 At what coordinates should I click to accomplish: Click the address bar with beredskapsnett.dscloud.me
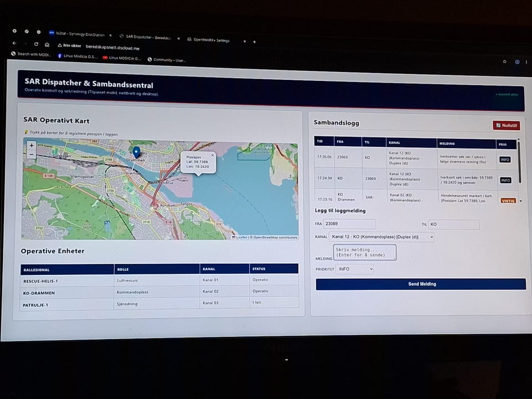click(x=112, y=47)
